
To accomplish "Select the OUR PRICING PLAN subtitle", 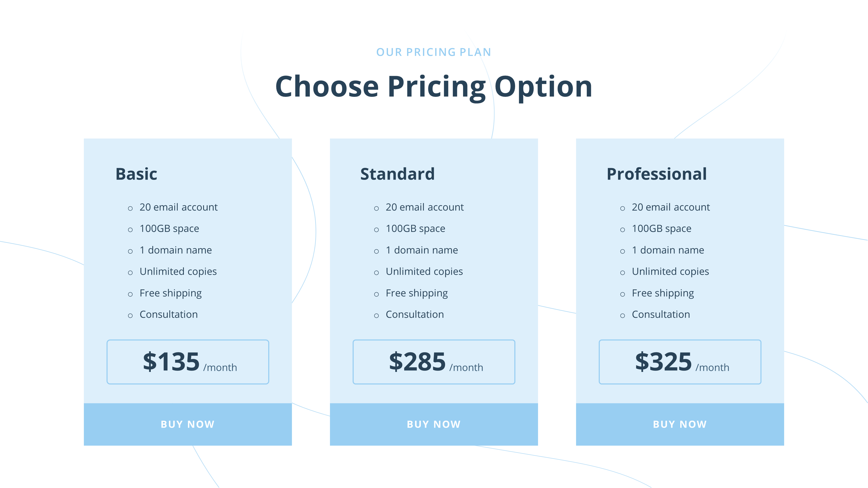I will (434, 52).
